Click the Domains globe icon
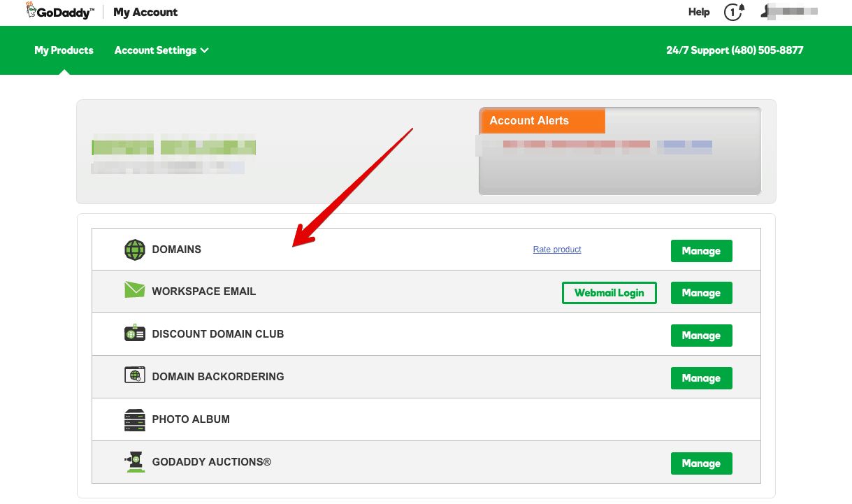 (x=135, y=250)
